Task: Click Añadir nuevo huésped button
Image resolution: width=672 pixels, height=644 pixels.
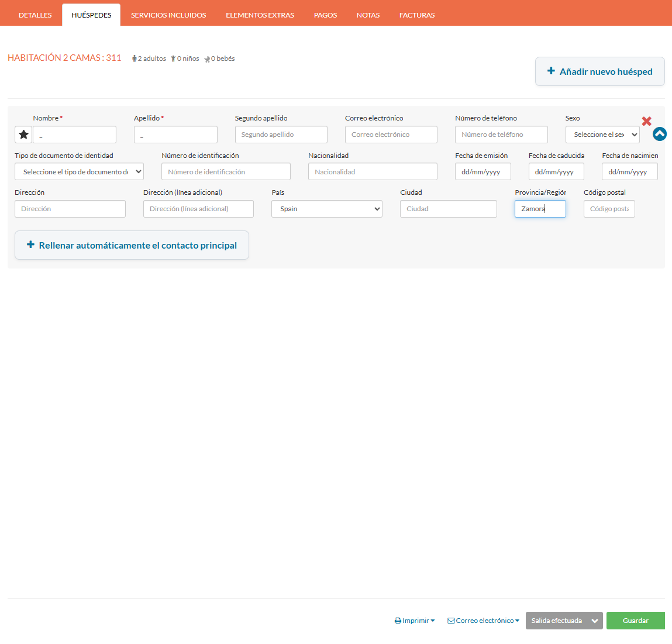Action: [x=599, y=71]
